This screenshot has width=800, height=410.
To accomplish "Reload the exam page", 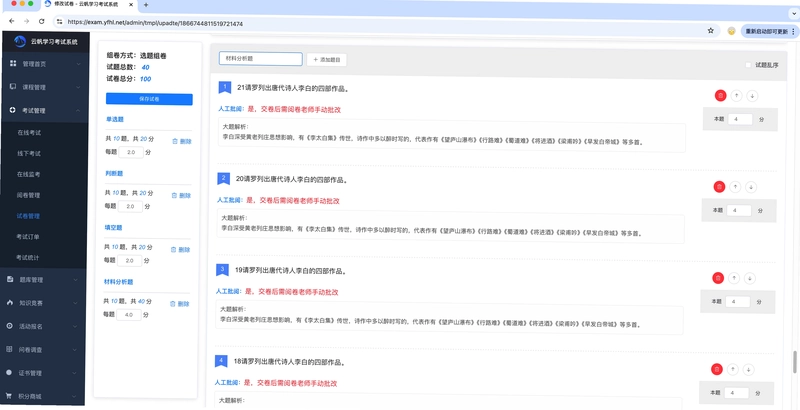I will [x=42, y=21].
